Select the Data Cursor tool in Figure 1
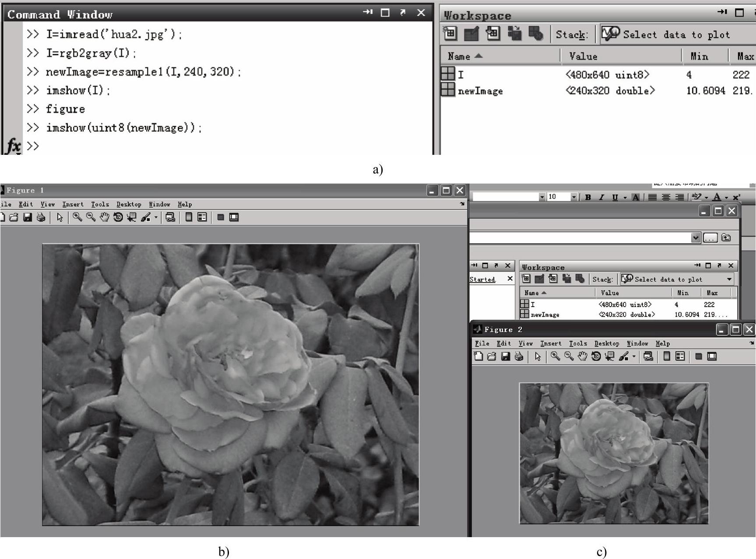756x559 pixels. (x=131, y=217)
